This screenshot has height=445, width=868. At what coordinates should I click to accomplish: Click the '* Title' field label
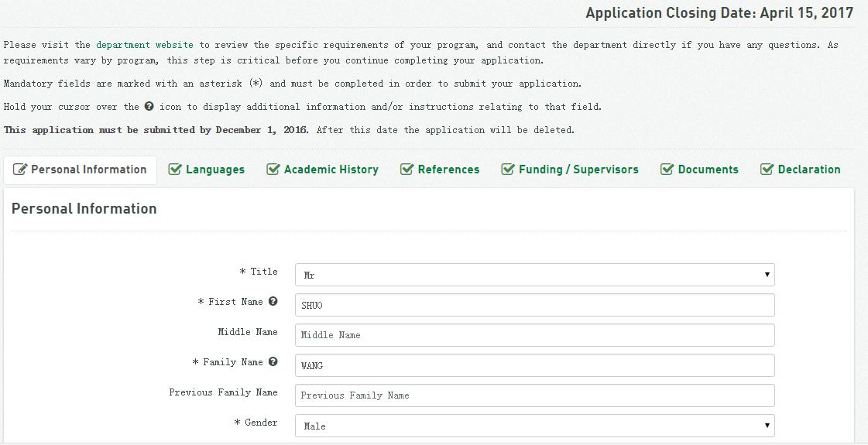coord(259,271)
